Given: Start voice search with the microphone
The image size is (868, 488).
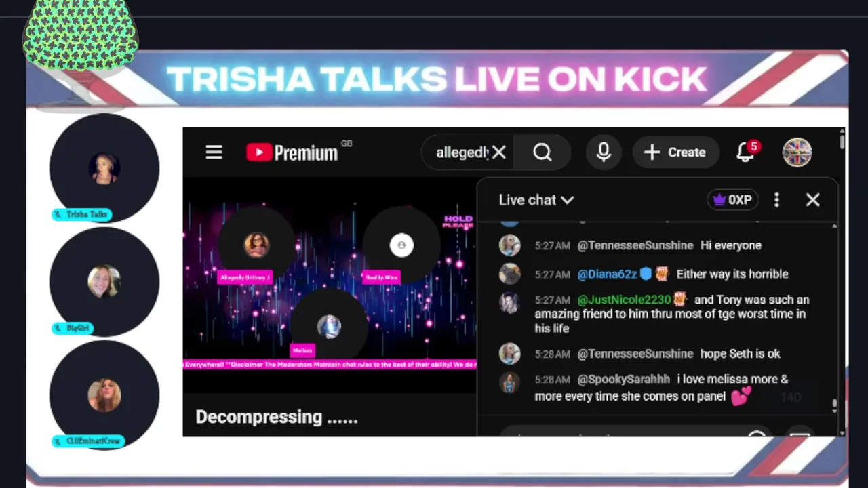Looking at the screenshot, I should 604,152.
